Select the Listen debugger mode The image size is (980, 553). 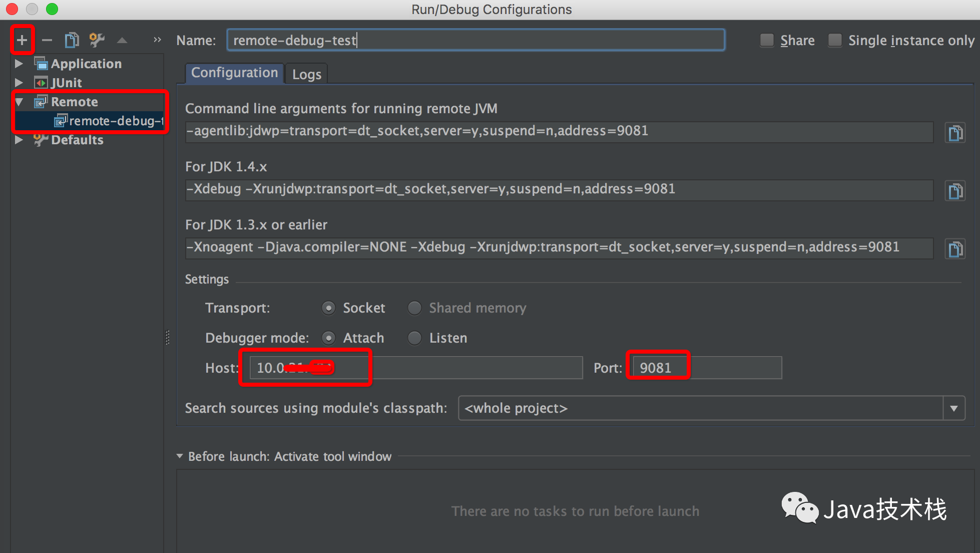point(414,338)
